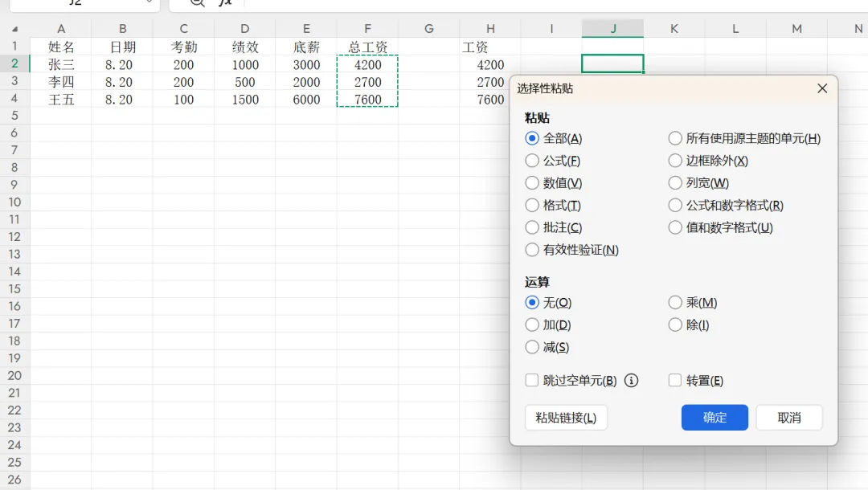Screen dimensions: 868x490
Task: Click cell containing 张三
Action: click(x=61, y=65)
